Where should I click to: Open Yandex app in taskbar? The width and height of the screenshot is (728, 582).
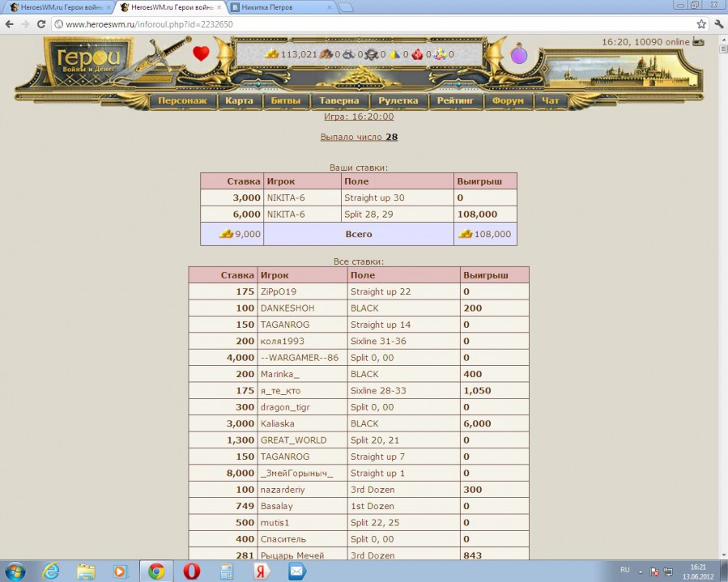coord(262,571)
